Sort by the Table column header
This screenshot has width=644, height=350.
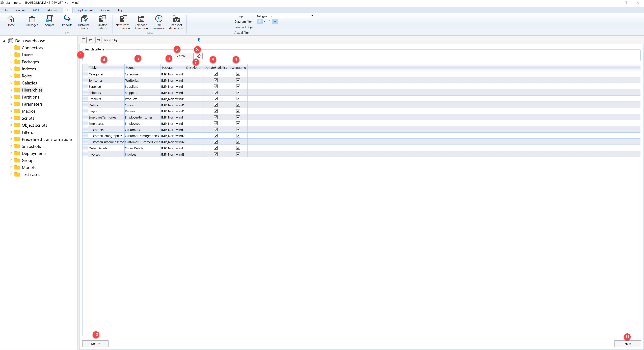pos(106,67)
